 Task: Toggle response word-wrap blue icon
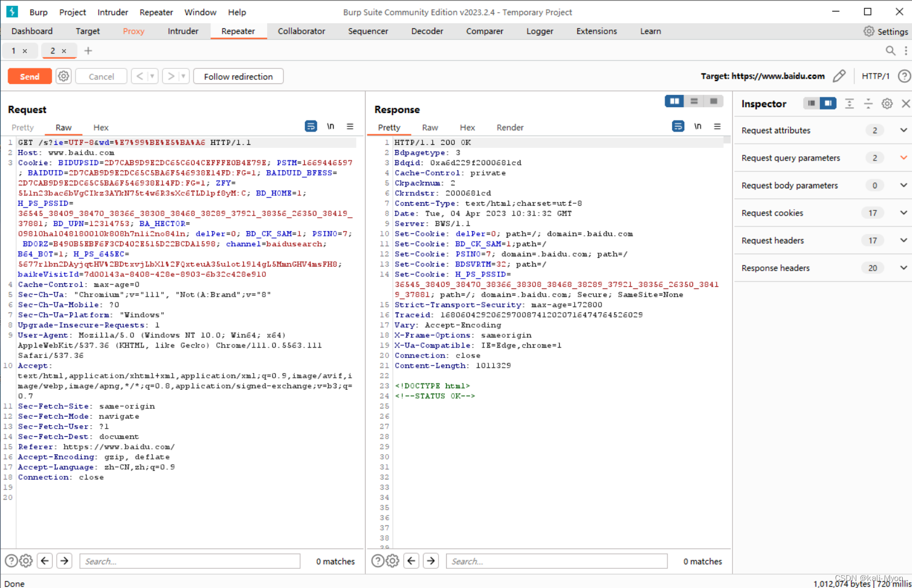click(678, 126)
